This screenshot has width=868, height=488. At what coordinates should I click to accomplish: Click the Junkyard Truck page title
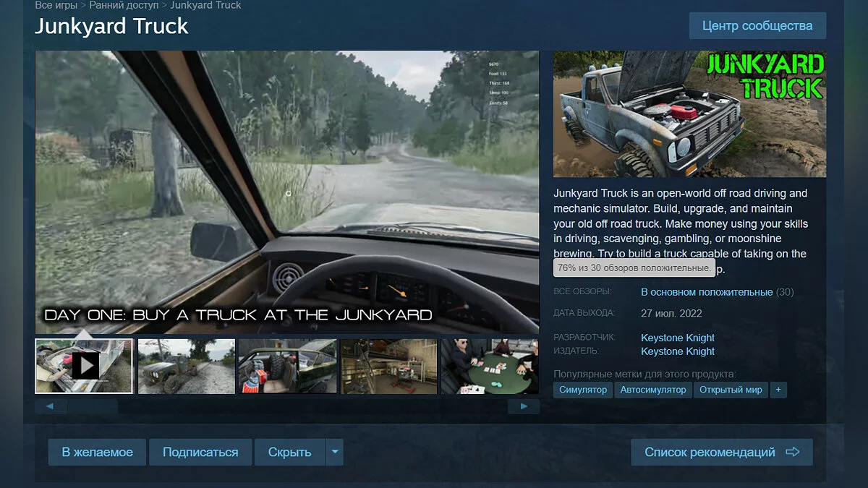[x=111, y=27]
